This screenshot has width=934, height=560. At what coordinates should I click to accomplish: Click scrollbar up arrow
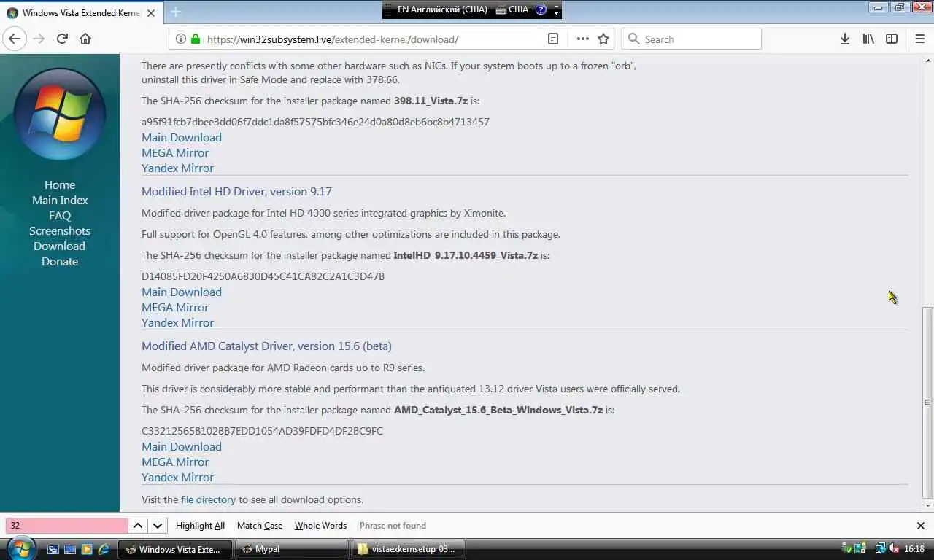coord(927,59)
